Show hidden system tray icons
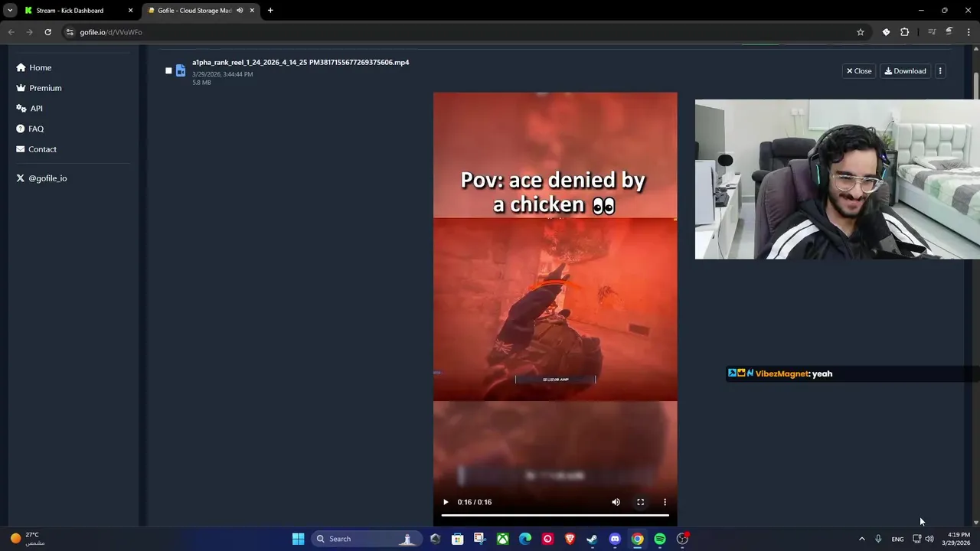Screen dimensions: 980x551 (x=861, y=539)
